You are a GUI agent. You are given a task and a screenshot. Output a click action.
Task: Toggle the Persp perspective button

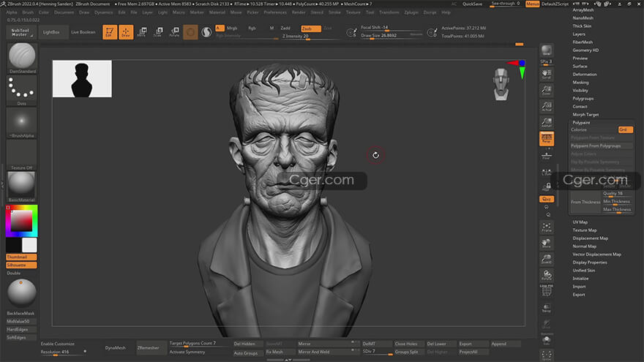tap(546, 139)
